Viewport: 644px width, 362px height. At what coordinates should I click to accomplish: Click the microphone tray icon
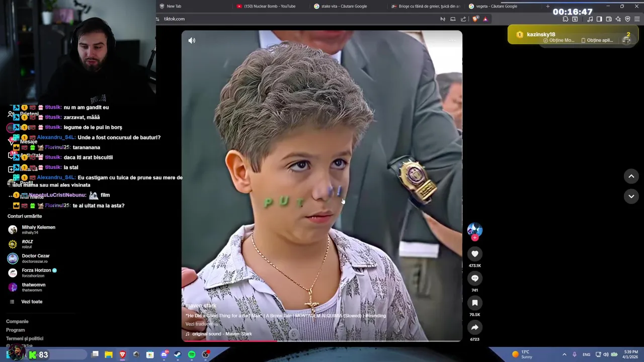pyautogui.click(x=575, y=354)
